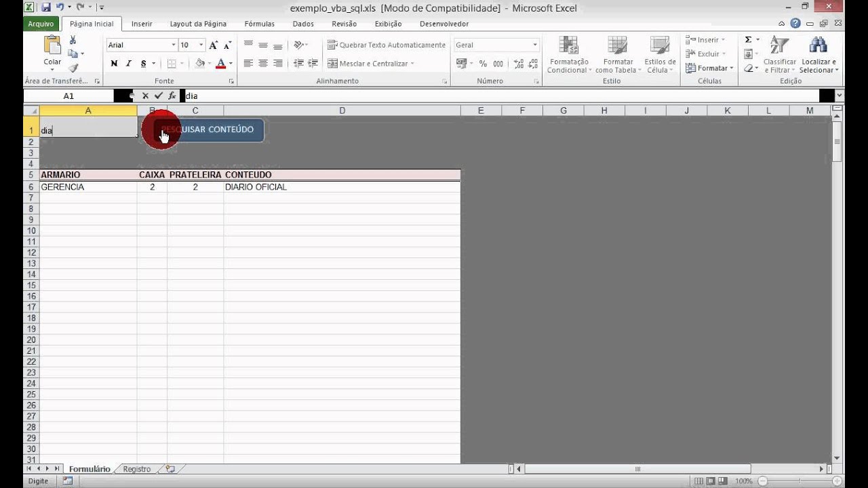Open Formatar como Tabela gallery
This screenshot has height=488, width=868.
[x=617, y=54]
